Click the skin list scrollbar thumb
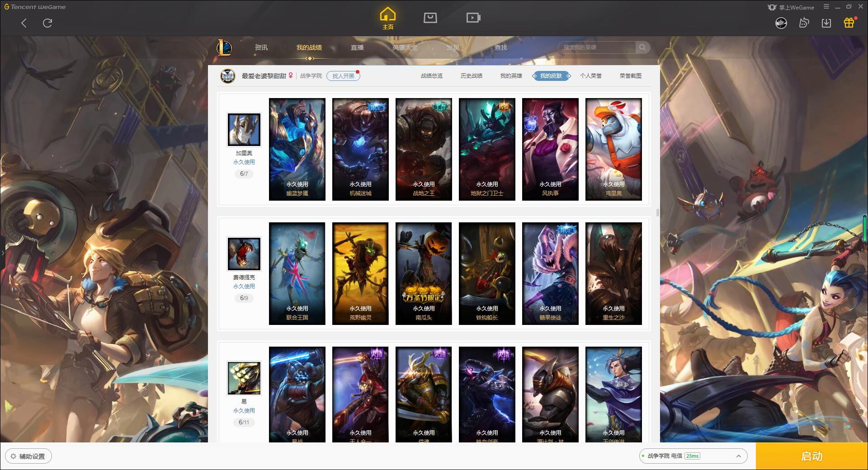 657,212
